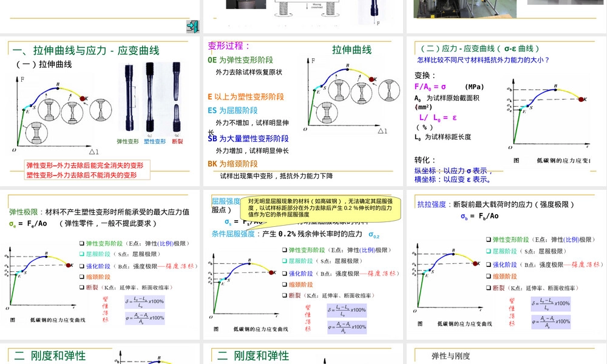The width and height of the screenshot is (607, 364).
Task: Click the red line 塑性变形—外力去除后不能消失的变形
Action: point(81,175)
